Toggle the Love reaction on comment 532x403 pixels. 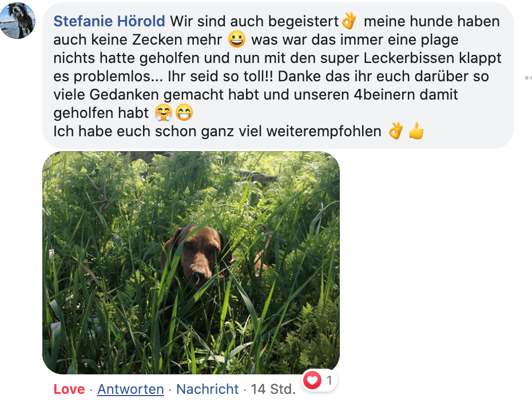pos(69,389)
